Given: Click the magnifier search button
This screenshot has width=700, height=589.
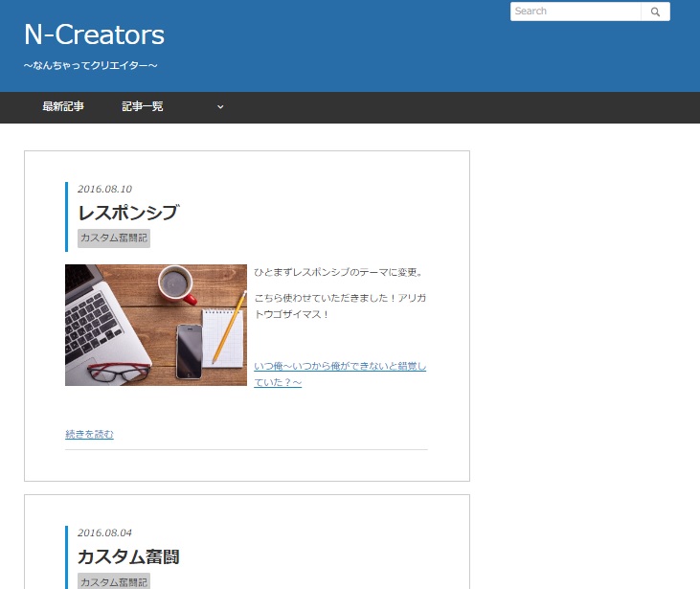Looking at the screenshot, I should [x=655, y=11].
